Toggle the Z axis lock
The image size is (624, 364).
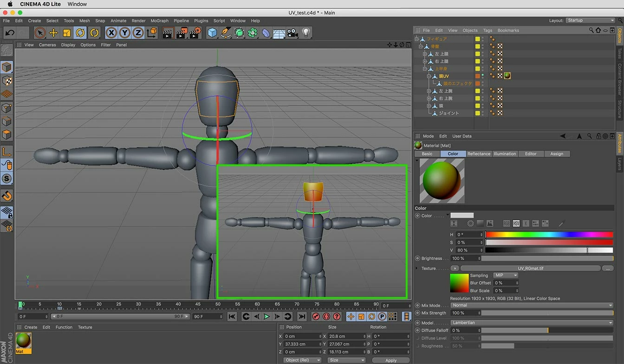[138, 32]
